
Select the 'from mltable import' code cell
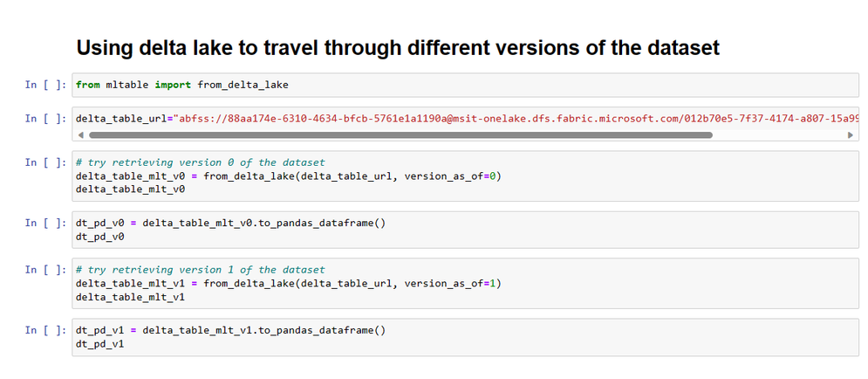click(465, 86)
